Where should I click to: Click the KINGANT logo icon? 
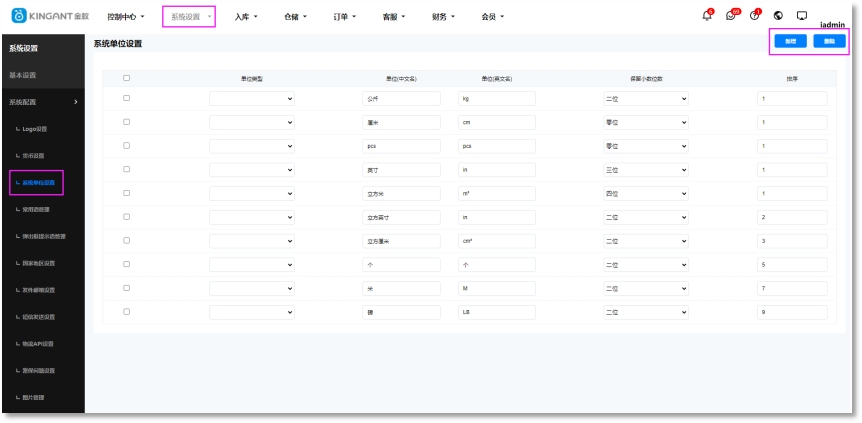(x=18, y=17)
